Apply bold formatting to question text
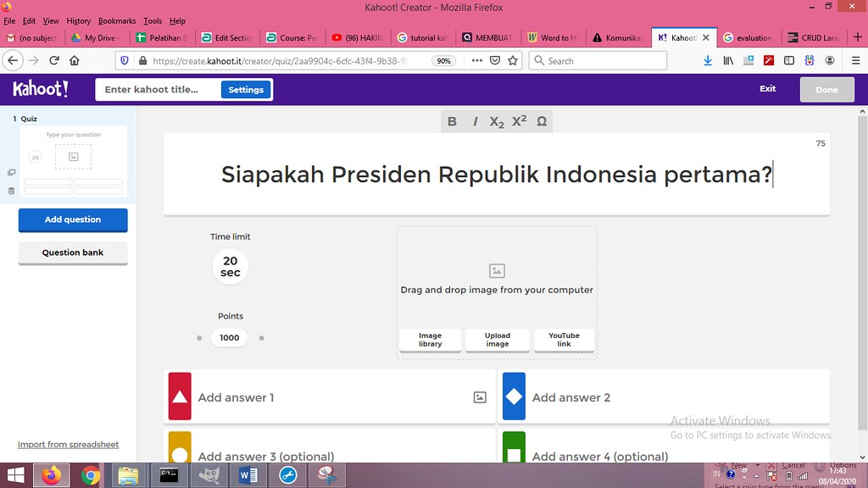Viewport: 868px width, 488px height. (x=452, y=121)
